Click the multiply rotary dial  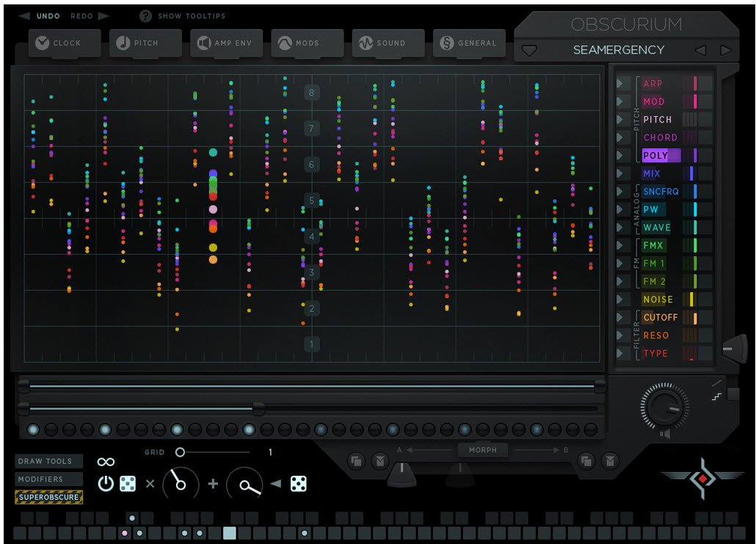tap(181, 484)
